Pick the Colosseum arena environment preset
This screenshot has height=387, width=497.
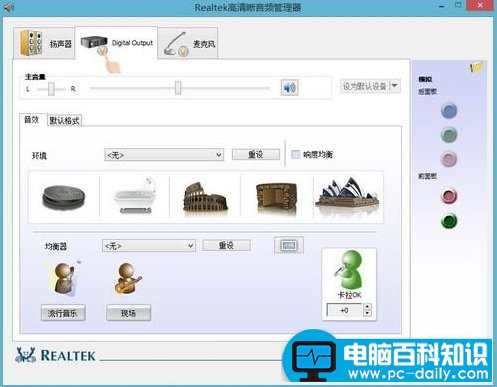[205, 197]
